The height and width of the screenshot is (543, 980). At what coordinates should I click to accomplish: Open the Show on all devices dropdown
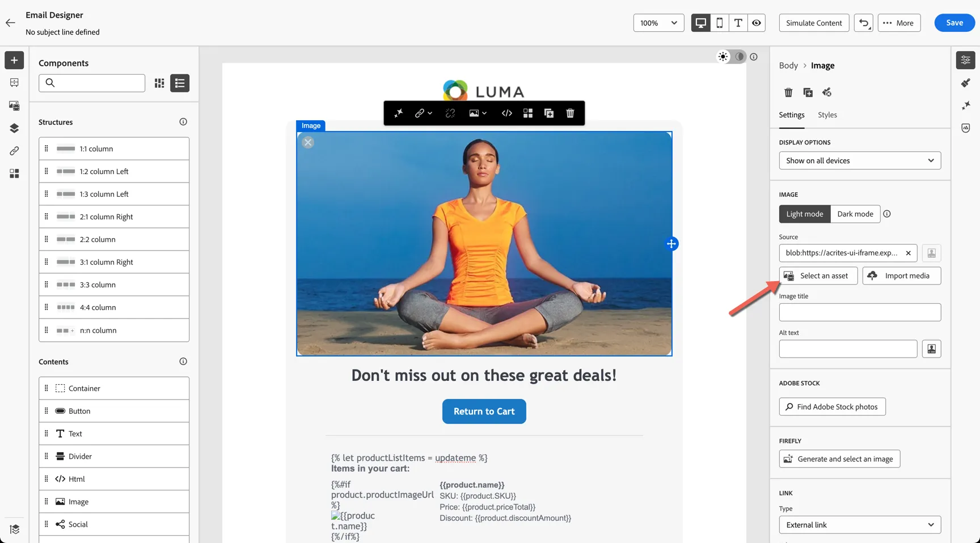[860, 160]
